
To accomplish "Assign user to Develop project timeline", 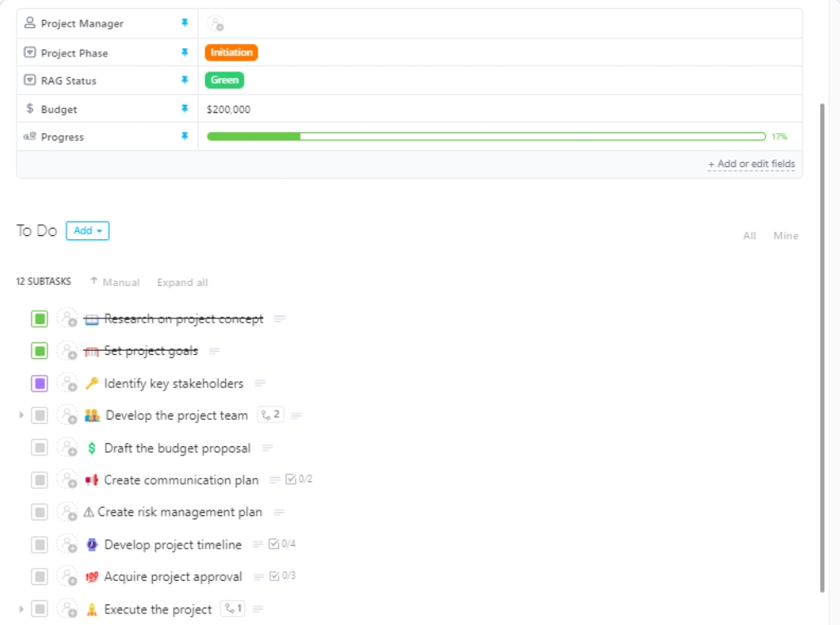I will pos(68,544).
